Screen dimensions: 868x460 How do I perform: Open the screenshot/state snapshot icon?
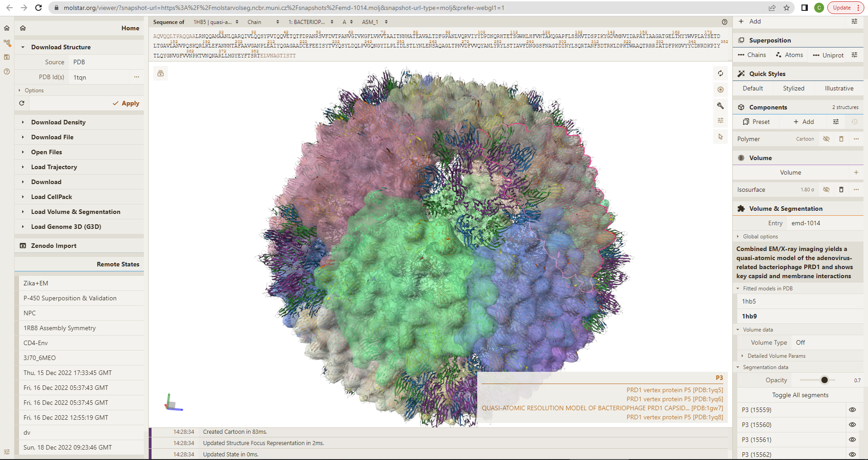[x=721, y=90]
